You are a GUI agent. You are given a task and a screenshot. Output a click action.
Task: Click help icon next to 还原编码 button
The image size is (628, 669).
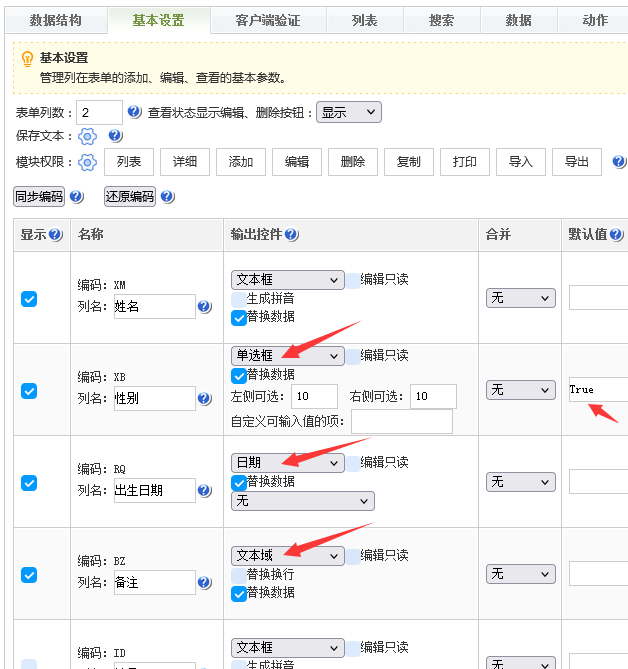click(167, 197)
